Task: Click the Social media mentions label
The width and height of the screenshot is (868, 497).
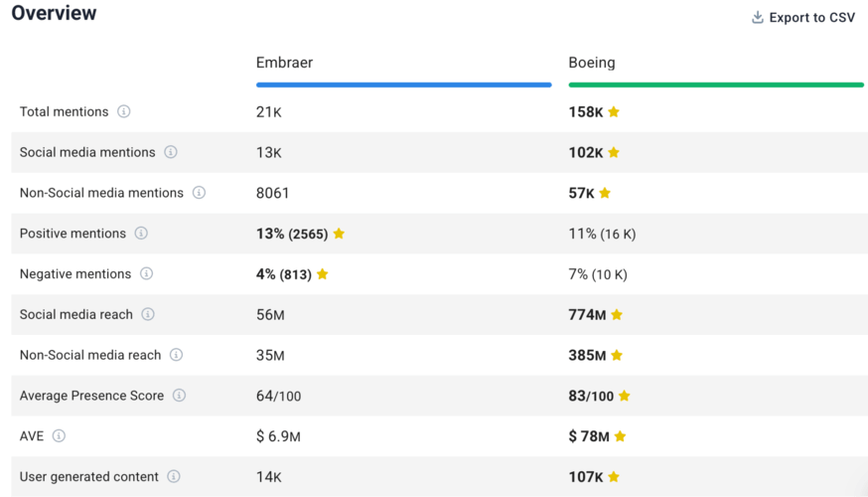Action: click(x=87, y=152)
